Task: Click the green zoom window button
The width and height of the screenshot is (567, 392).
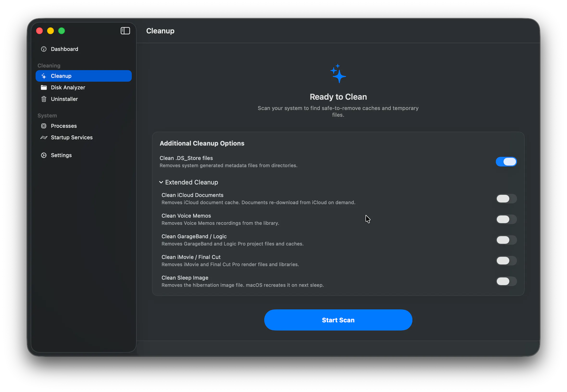Action: pos(62,31)
